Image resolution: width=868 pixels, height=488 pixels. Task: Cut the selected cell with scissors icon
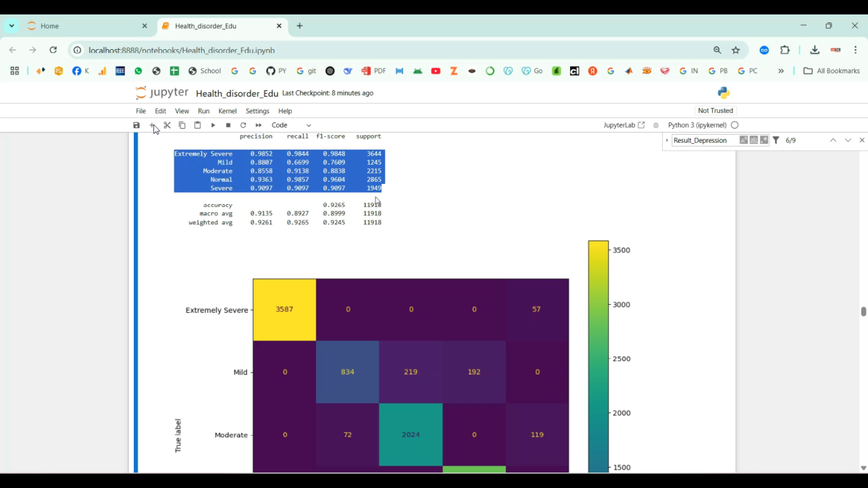coord(167,125)
